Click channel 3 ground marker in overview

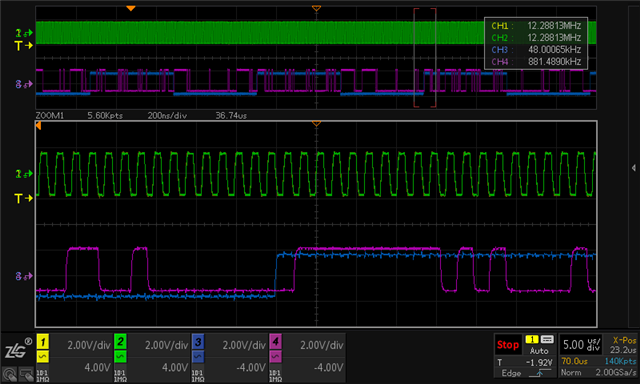pos(23,84)
